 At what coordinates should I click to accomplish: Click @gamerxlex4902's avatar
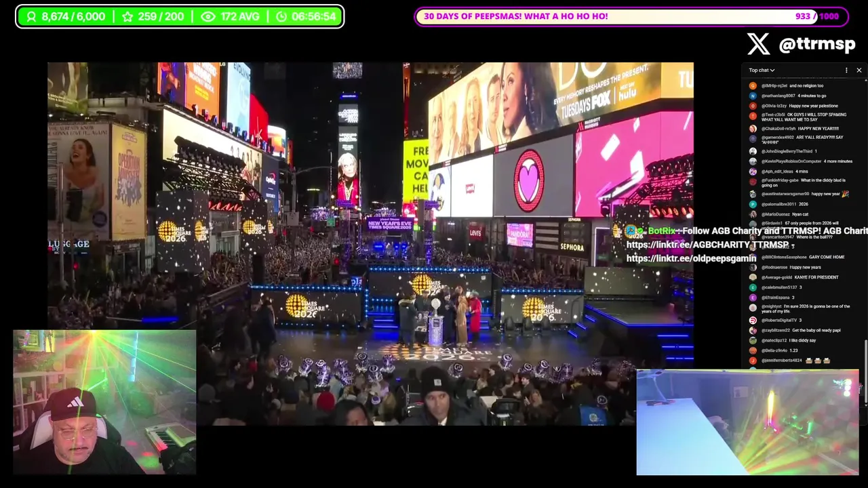coord(753,138)
